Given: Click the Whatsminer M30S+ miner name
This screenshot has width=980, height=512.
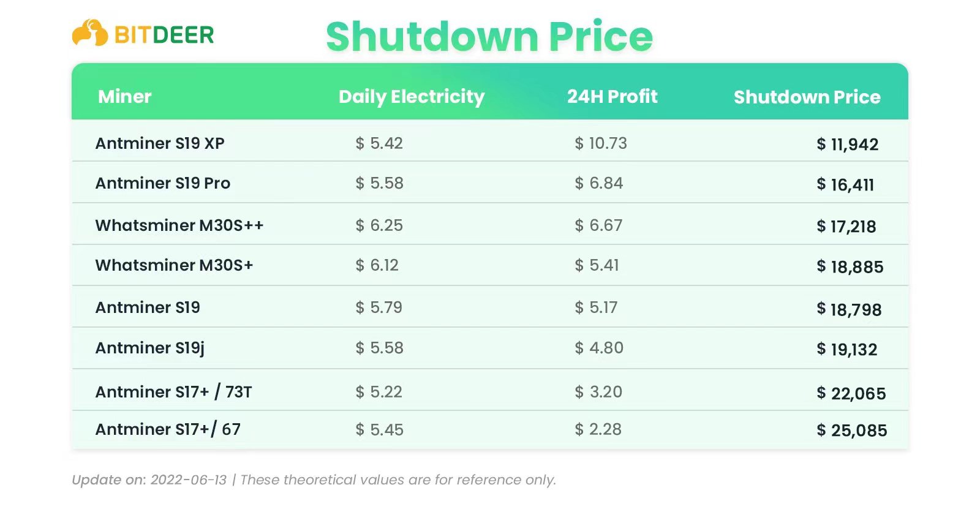Looking at the screenshot, I should tap(174, 265).
